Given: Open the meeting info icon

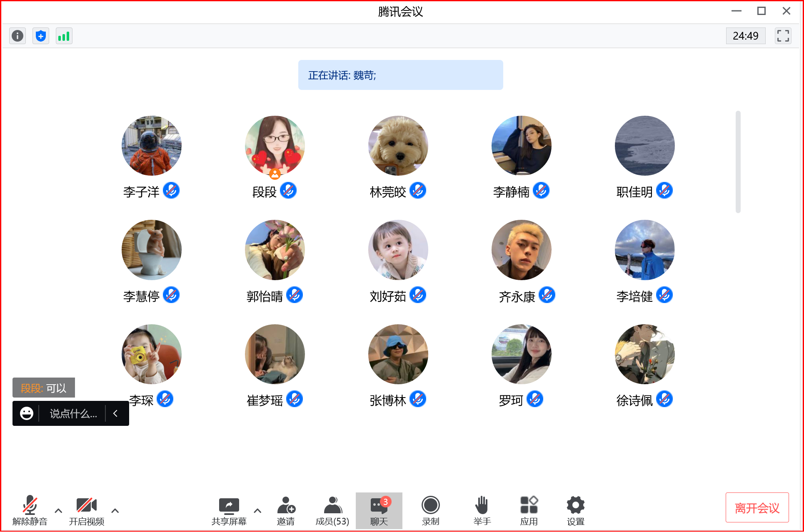Looking at the screenshot, I should [17, 36].
